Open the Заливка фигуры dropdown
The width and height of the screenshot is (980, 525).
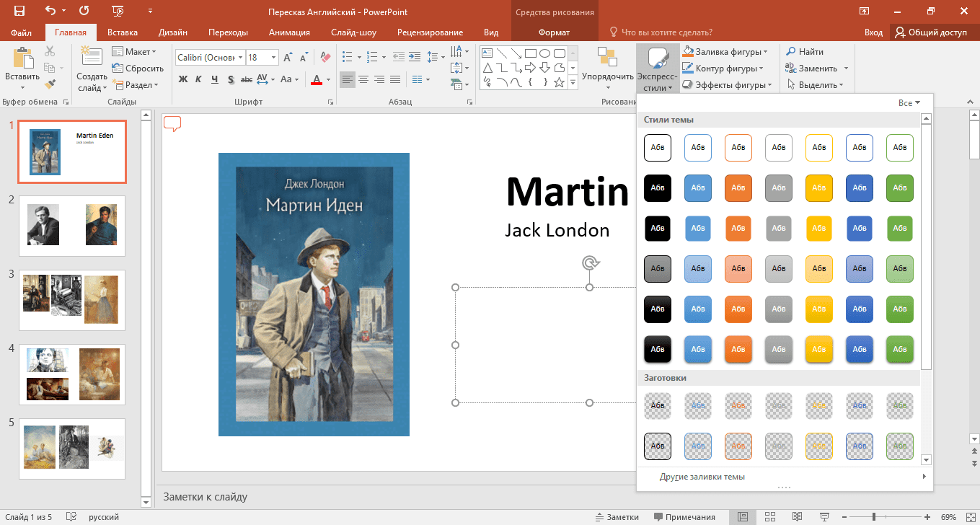(x=725, y=52)
